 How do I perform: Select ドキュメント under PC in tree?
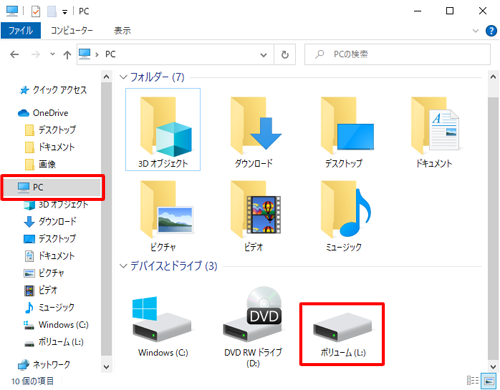point(49,256)
